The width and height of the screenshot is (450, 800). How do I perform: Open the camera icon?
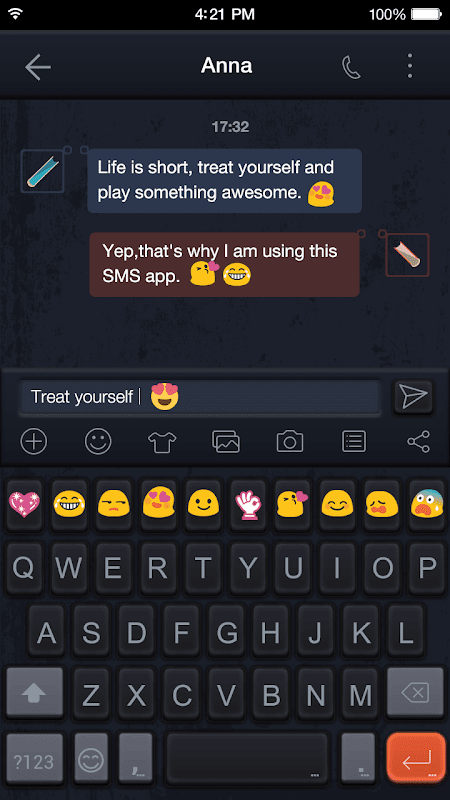tap(290, 441)
